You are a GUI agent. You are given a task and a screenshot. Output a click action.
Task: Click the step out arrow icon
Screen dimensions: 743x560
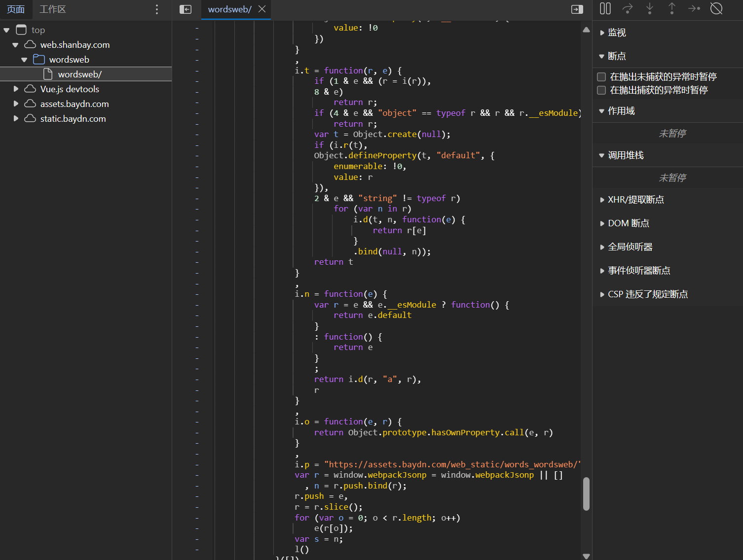tap(672, 9)
